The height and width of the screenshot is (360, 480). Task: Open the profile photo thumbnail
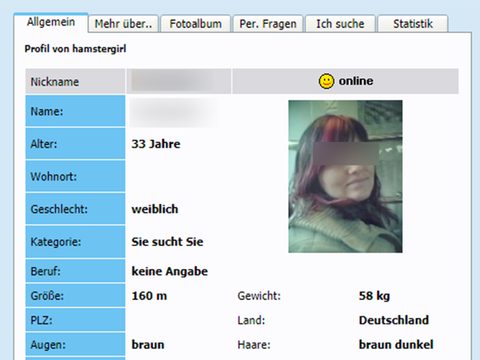pyautogui.click(x=345, y=176)
